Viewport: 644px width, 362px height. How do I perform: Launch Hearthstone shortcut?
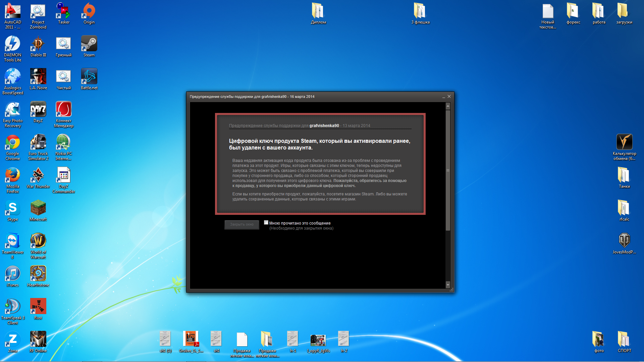38,276
